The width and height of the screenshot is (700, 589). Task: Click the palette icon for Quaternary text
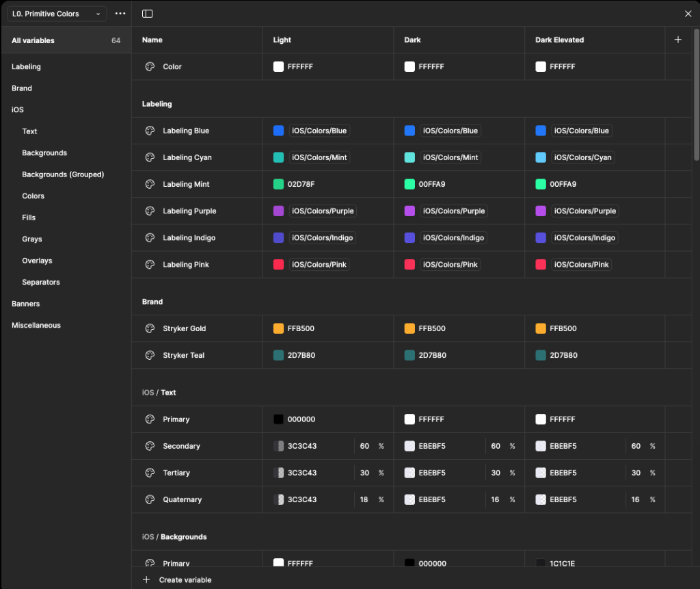(150, 499)
